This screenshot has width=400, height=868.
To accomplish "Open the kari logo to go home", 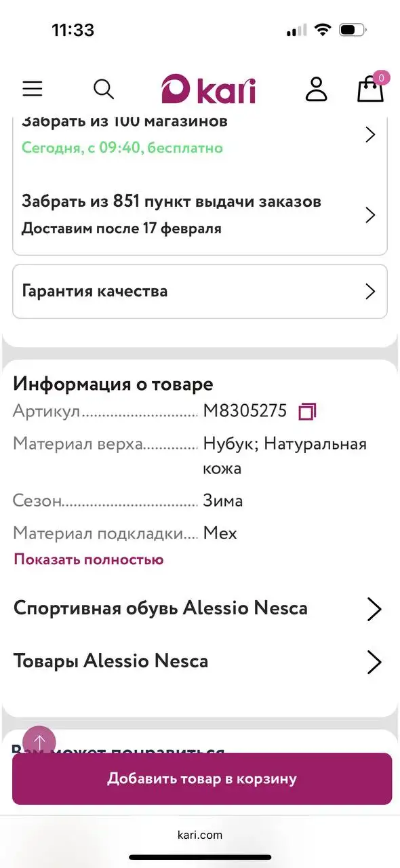I will coord(207,88).
